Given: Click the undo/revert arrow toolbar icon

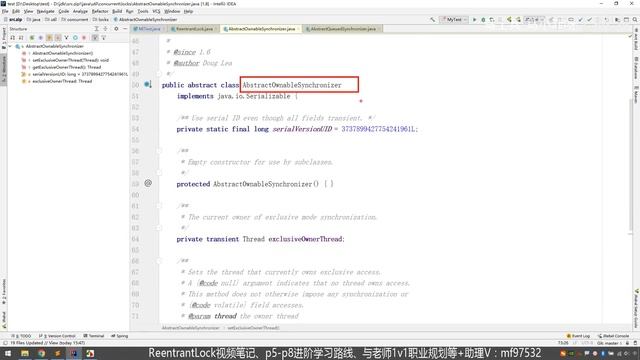Looking at the screenshot, I should 606,20.
